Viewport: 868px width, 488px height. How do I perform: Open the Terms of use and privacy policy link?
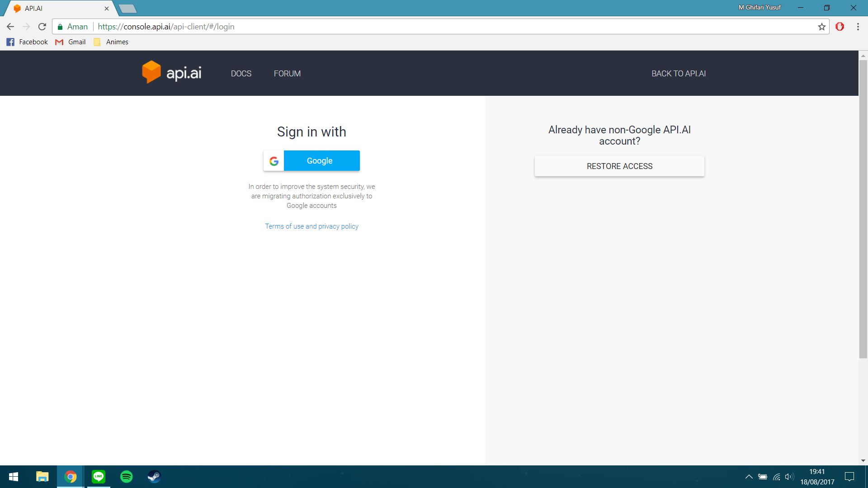coord(311,226)
